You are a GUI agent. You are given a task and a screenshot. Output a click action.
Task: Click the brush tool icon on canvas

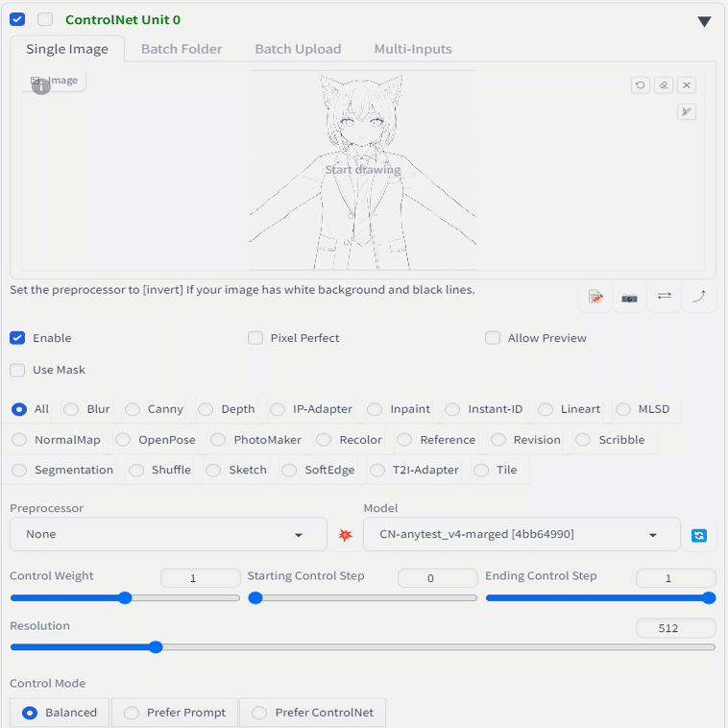click(686, 111)
